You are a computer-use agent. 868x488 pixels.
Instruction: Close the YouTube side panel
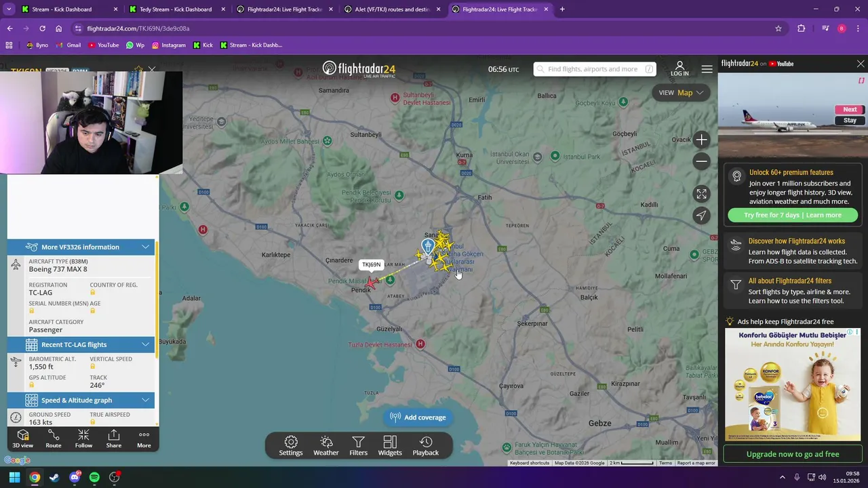(x=861, y=64)
